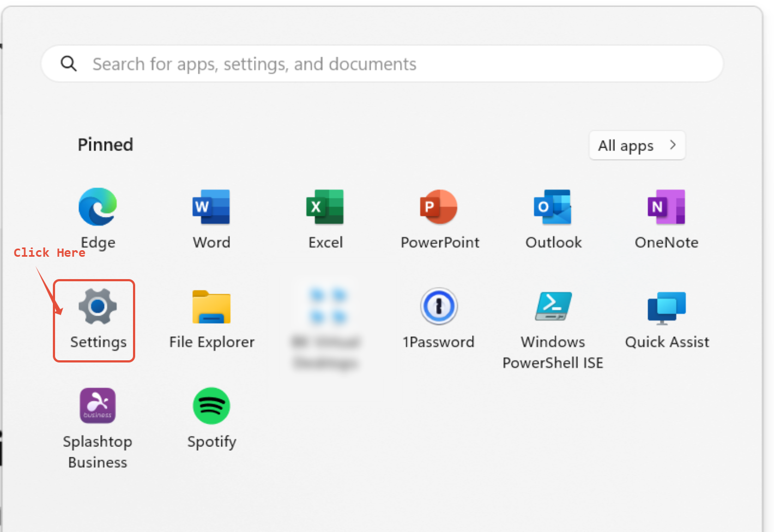This screenshot has height=532, width=774.
Task: Open the Outlook mail icon
Action: pyautogui.click(x=553, y=207)
